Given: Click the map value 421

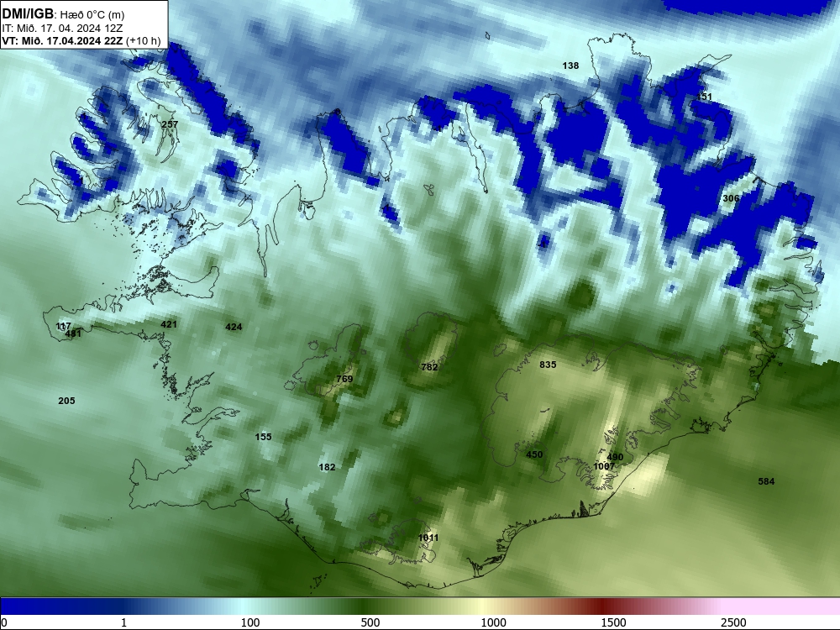Looking at the screenshot, I should [169, 324].
